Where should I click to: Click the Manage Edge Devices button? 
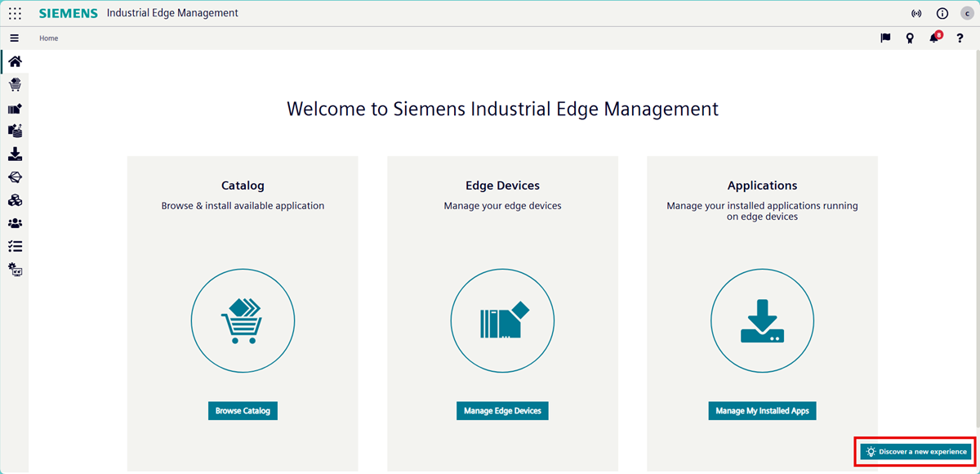click(502, 410)
